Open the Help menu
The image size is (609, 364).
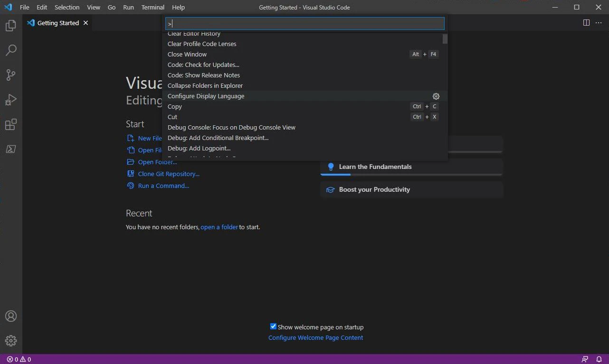click(x=178, y=7)
